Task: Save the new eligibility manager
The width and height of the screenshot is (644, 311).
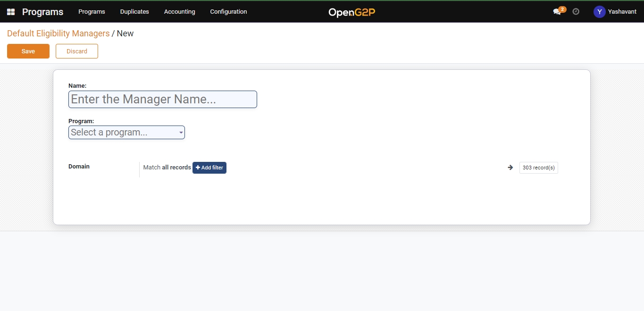Action: click(x=28, y=51)
